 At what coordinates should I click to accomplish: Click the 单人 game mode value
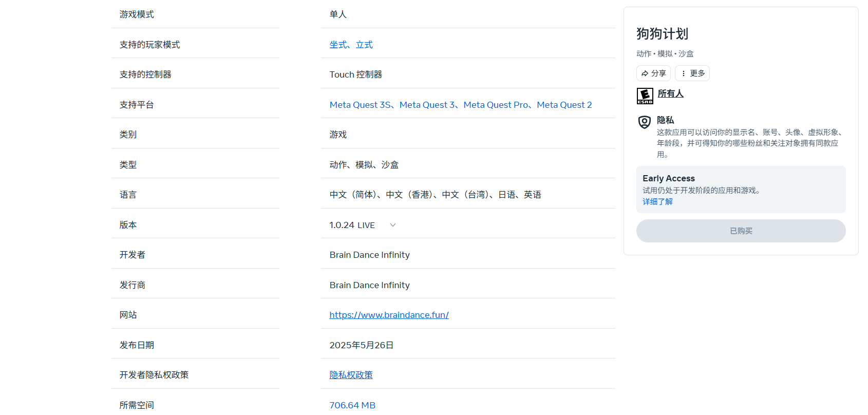[338, 14]
